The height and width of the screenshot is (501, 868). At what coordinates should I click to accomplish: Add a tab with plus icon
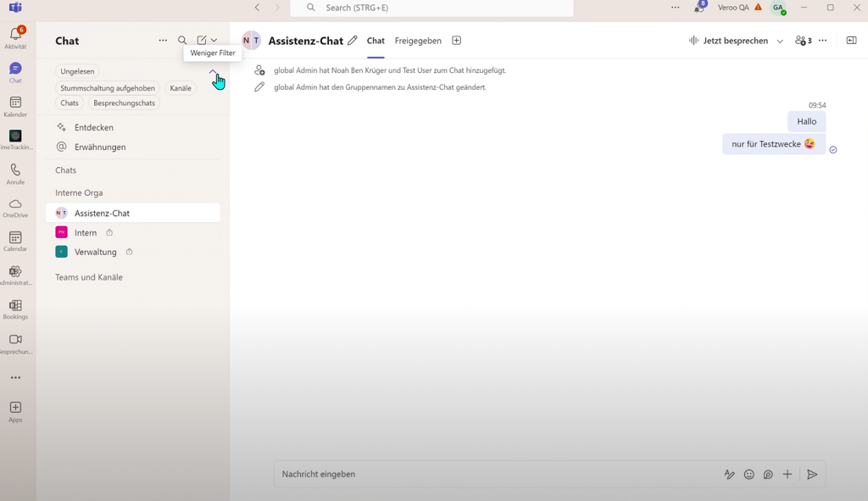tap(456, 41)
